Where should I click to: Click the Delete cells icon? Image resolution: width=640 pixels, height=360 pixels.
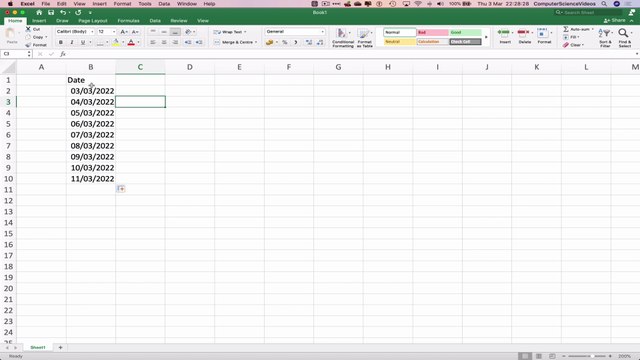click(524, 33)
